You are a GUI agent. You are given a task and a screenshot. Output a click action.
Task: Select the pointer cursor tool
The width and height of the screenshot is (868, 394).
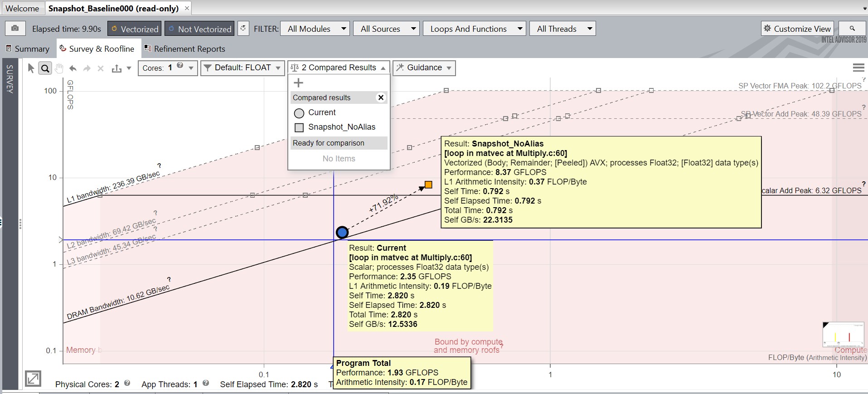pos(31,68)
